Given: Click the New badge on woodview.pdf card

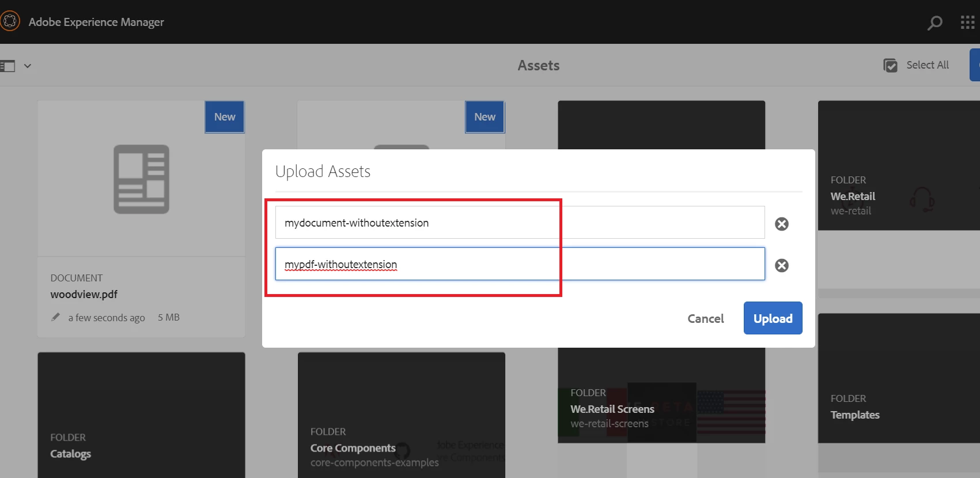Looking at the screenshot, I should click(225, 117).
